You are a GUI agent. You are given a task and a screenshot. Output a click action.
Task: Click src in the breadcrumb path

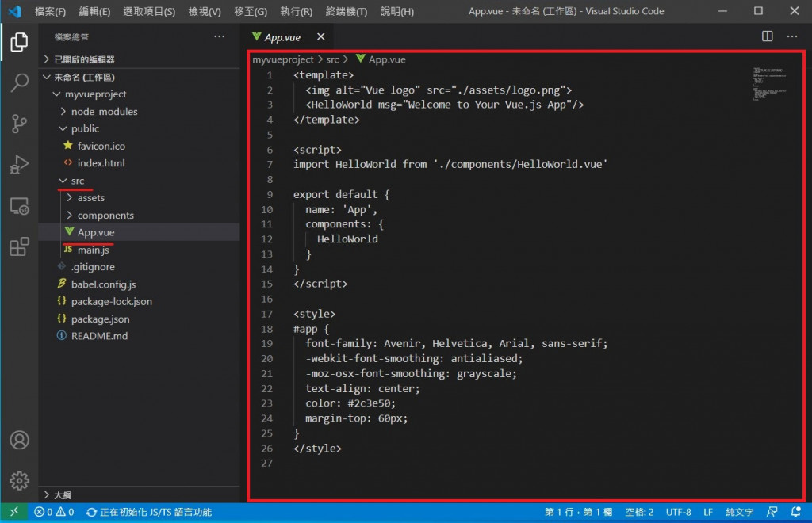(332, 59)
